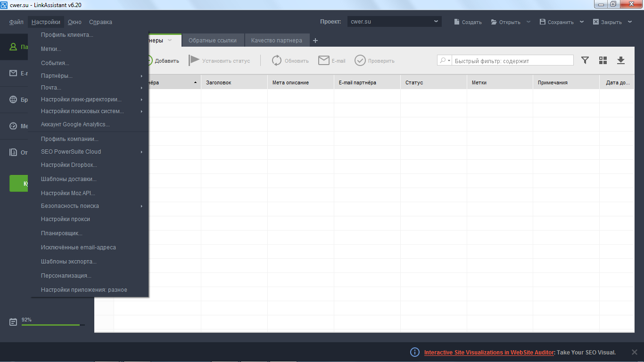Open Interactive Site Visualizations link

click(x=489, y=353)
